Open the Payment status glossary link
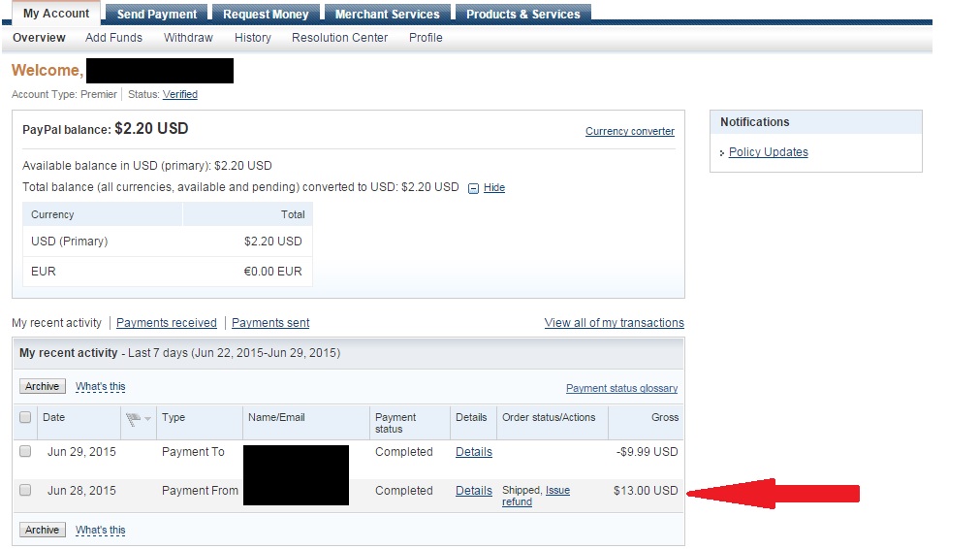Screen dimensions: 980x549 tap(621, 388)
